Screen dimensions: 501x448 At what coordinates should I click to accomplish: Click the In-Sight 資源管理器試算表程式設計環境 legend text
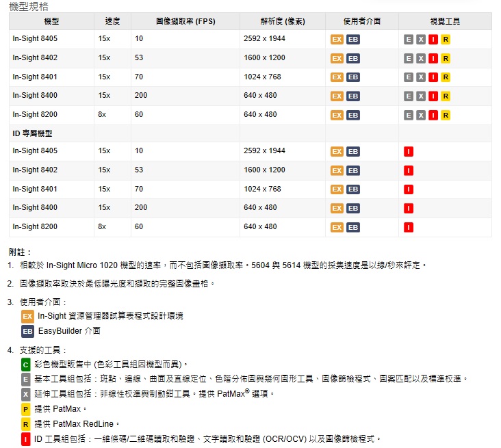(111, 316)
